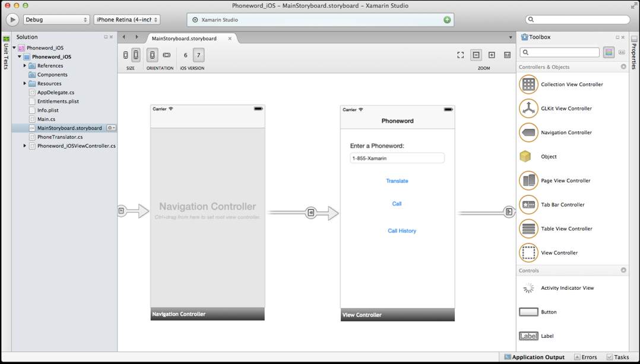Viewport: 640px width, 364px height.
Task: Collapse the Controls section
Action: click(x=623, y=270)
